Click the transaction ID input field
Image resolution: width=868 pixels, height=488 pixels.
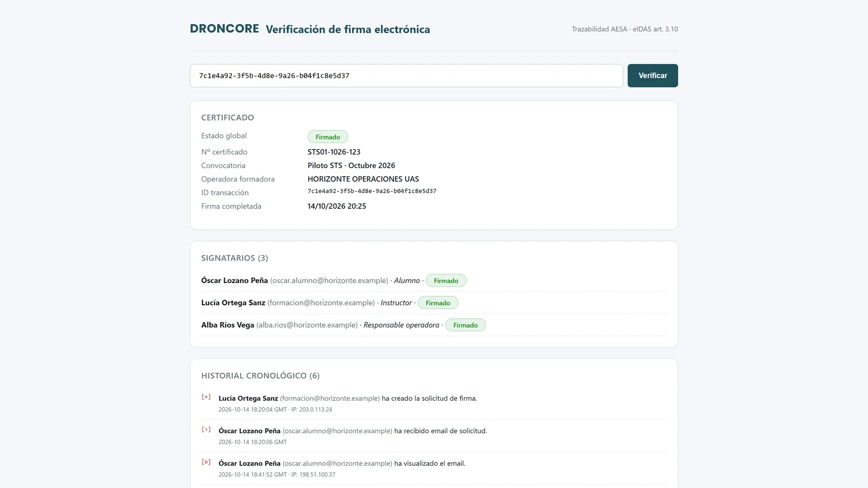point(407,76)
